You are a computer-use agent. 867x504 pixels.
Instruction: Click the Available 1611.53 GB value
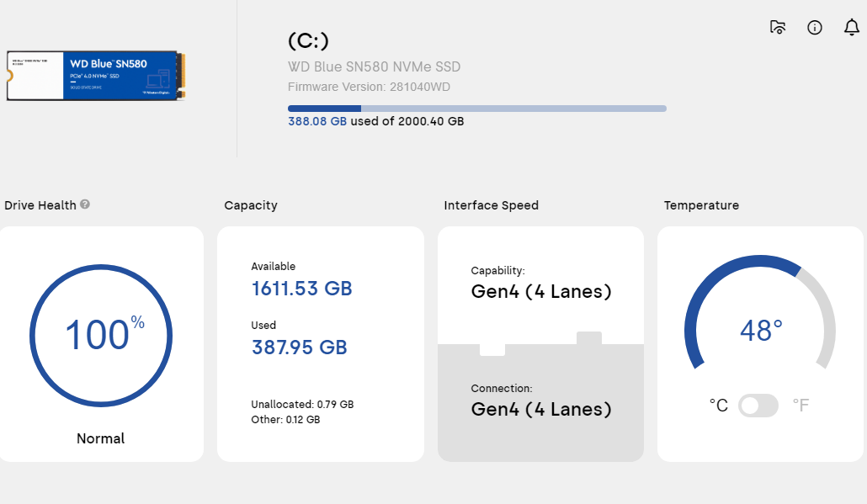[x=301, y=289]
